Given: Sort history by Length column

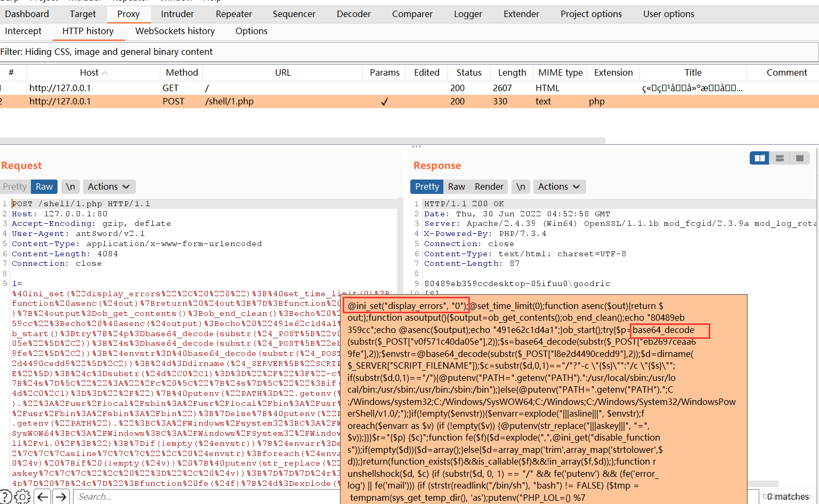Looking at the screenshot, I should (x=512, y=72).
